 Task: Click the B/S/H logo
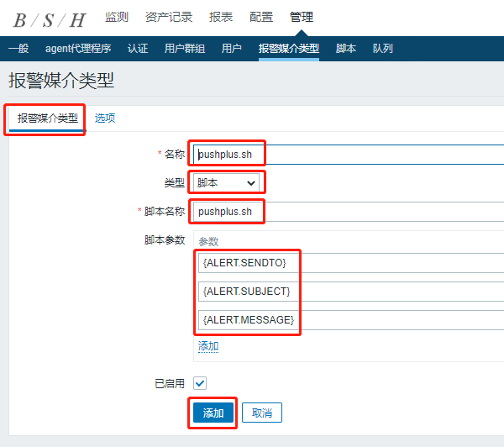click(50, 20)
